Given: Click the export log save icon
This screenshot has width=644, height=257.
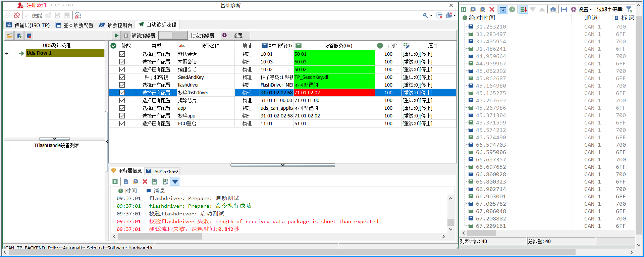Looking at the screenshot, I should pyautogui.click(x=154, y=182).
